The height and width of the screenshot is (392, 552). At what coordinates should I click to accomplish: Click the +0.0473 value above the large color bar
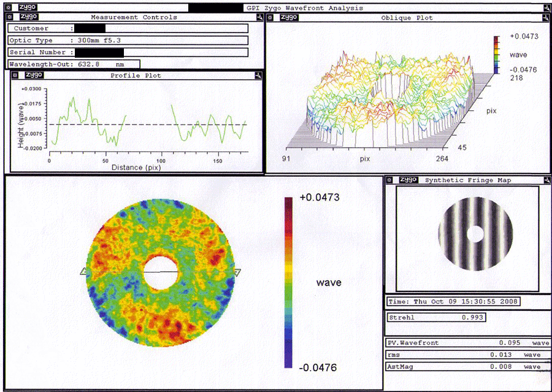320,198
